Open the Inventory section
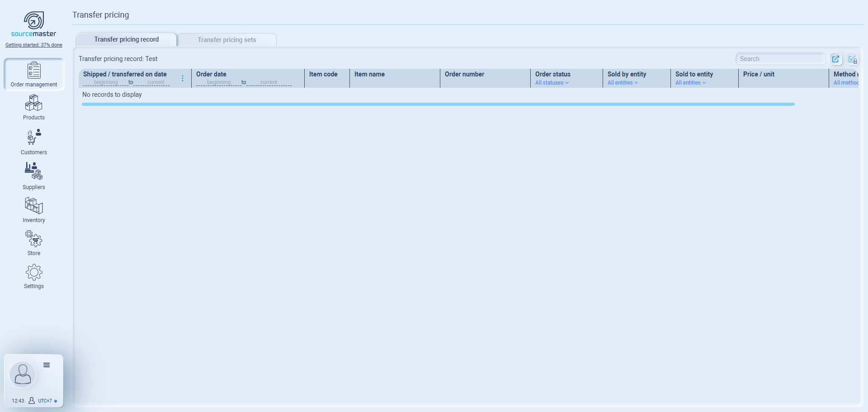 (34, 206)
